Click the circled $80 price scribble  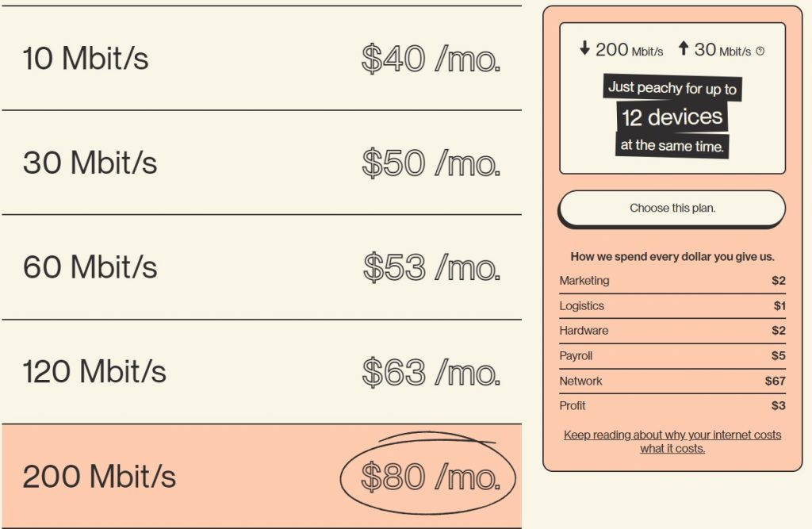click(428, 476)
